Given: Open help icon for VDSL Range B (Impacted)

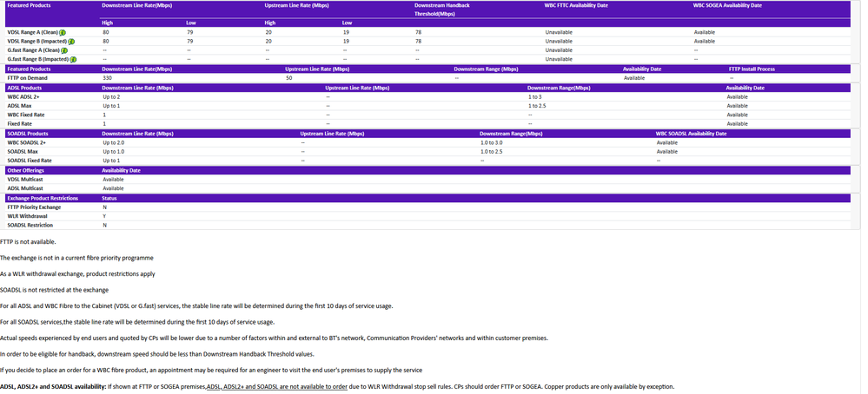Looking at the screenshot, I should point(71,41).
